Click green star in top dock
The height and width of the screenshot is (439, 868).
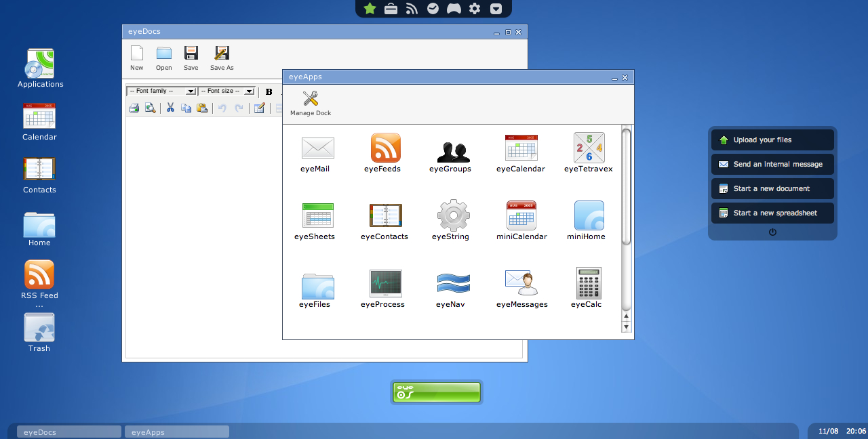pos(370,8)
